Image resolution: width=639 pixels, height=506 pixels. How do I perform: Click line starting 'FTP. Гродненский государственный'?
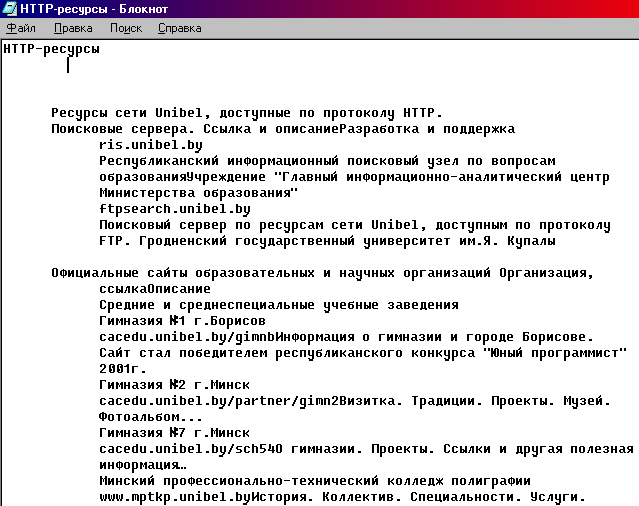(x=327, y=241)
